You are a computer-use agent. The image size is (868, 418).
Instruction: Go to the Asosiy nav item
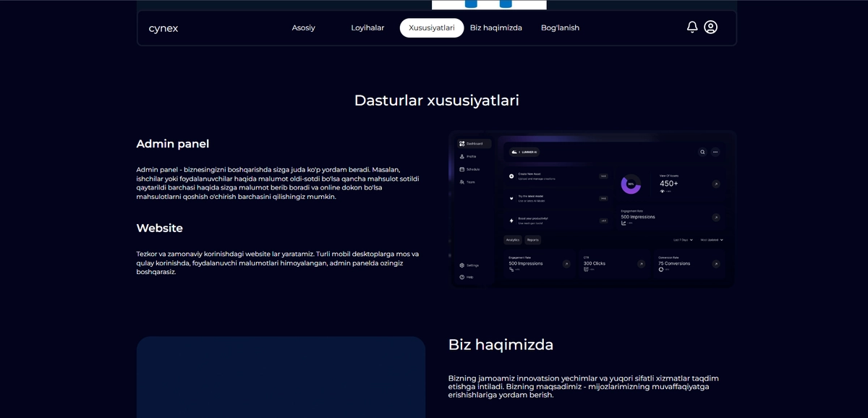(303, 27)
